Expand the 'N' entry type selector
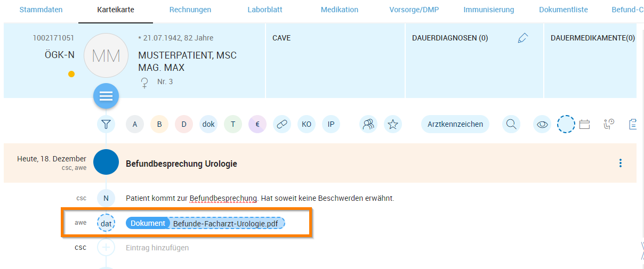Screen dimensions: 644x269 [x=106, y=198]
